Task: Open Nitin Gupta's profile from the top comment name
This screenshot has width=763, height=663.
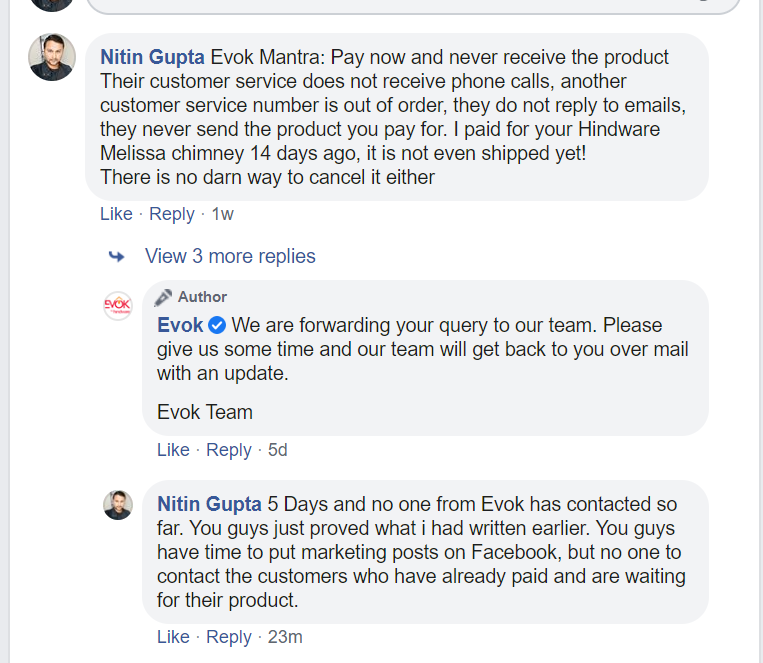Action: 154,57
